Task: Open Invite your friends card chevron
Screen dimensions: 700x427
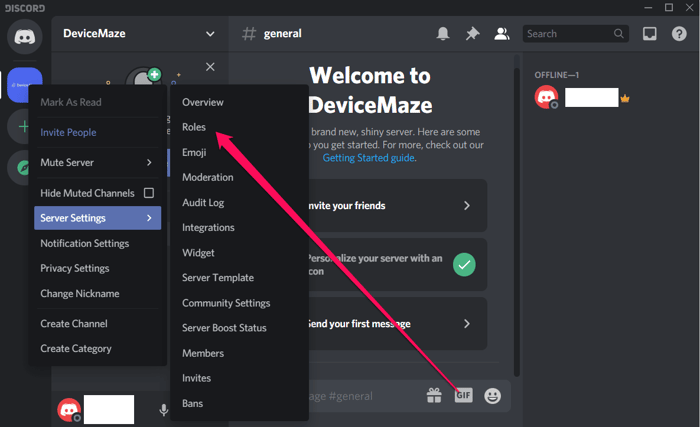Action: 467,205
